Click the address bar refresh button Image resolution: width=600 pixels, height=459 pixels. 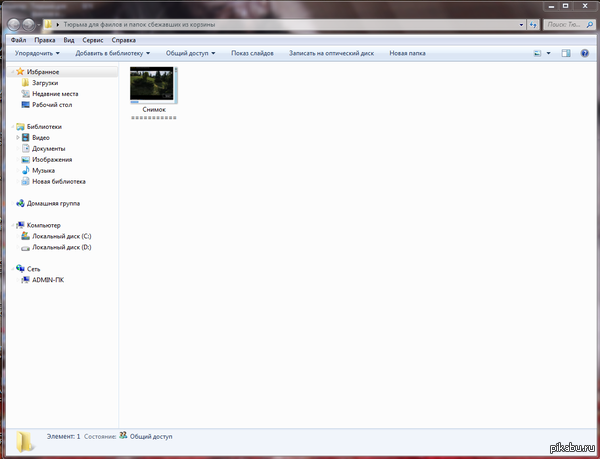[533, 25]
